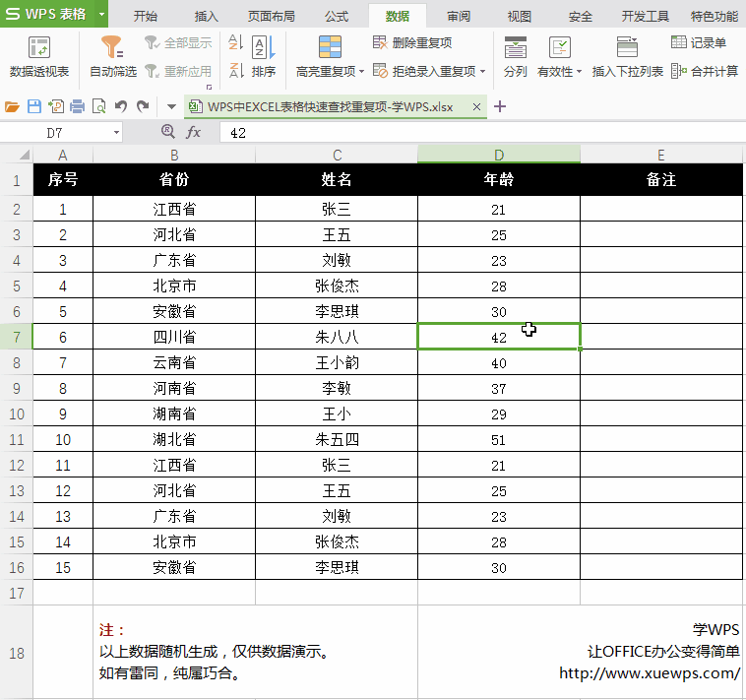
Task: Open the 特色功能 tab
Action: click(x=715, y=16)
